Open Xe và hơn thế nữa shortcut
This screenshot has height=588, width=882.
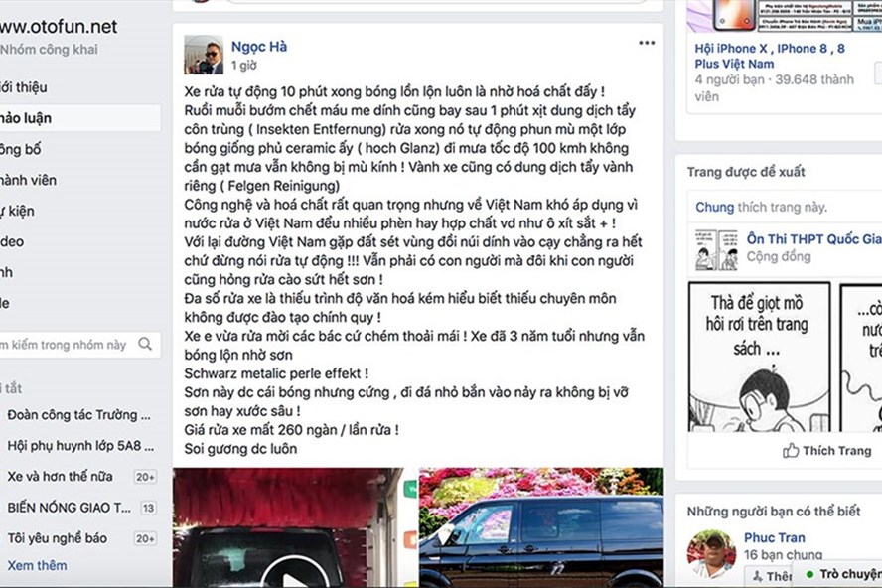pyautogui.click(x=60, y=477)
